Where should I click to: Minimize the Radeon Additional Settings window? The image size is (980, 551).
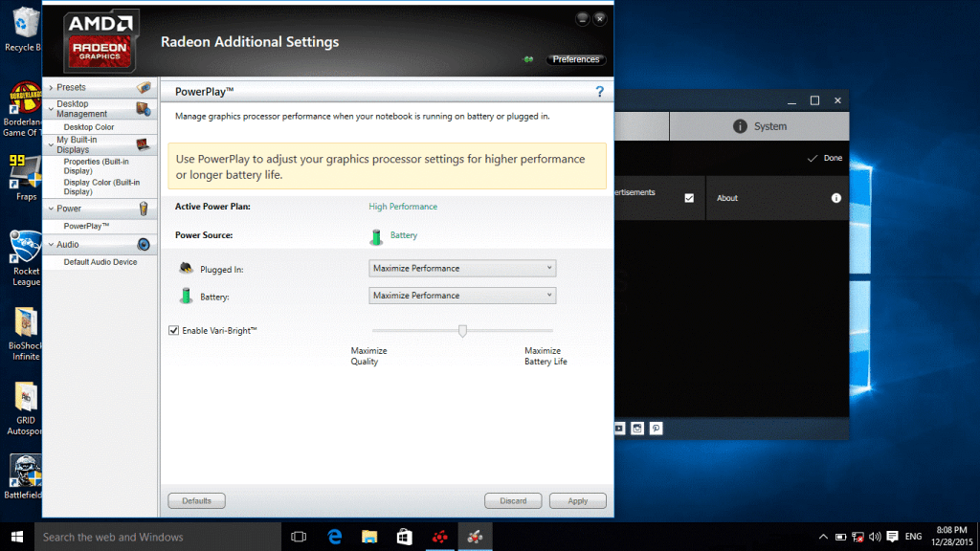point(582,19)
